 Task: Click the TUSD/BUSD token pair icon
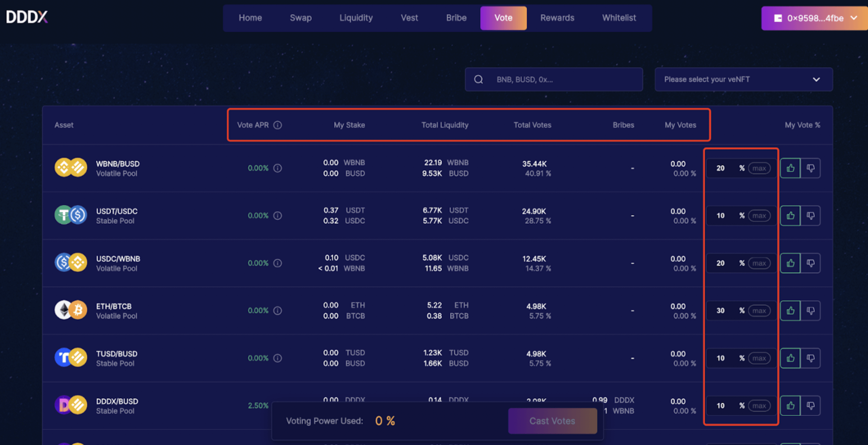pyautogui.click(x=71, y=358)
